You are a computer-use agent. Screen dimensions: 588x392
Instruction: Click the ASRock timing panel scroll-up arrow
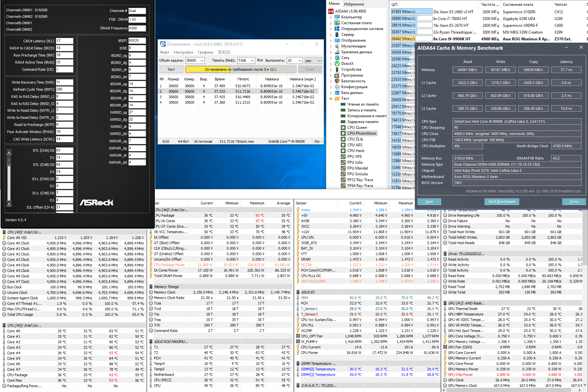tap(9, 152)
